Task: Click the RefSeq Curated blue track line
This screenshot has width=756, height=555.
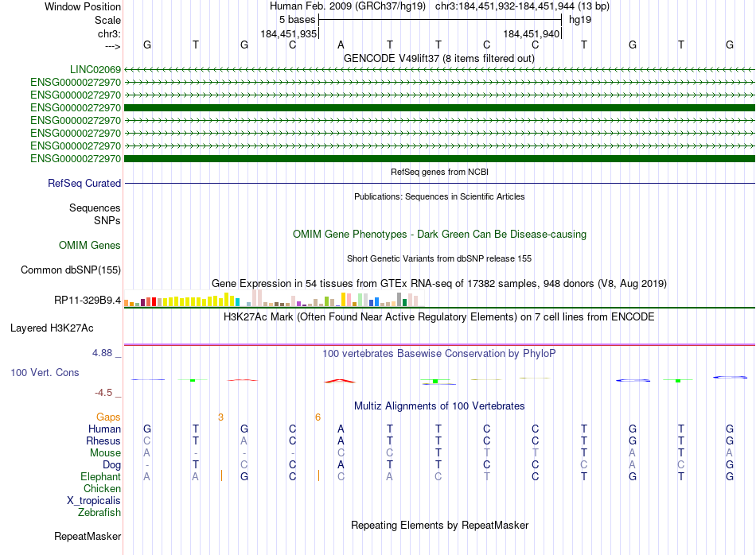Action: tap(439, 184)
